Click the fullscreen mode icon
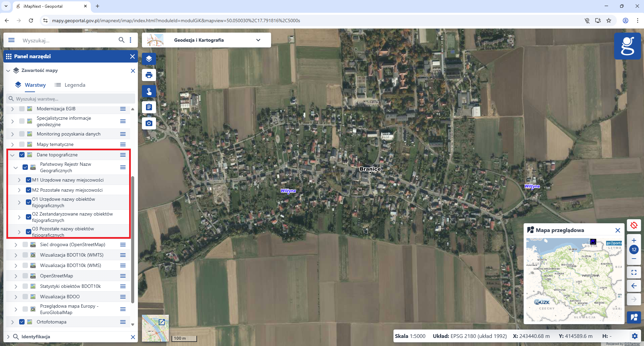Screen dimensions: 644x346 [x=634, y=272]
